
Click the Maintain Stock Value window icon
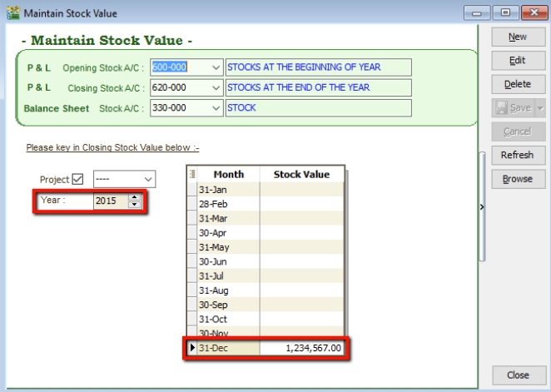12,13
